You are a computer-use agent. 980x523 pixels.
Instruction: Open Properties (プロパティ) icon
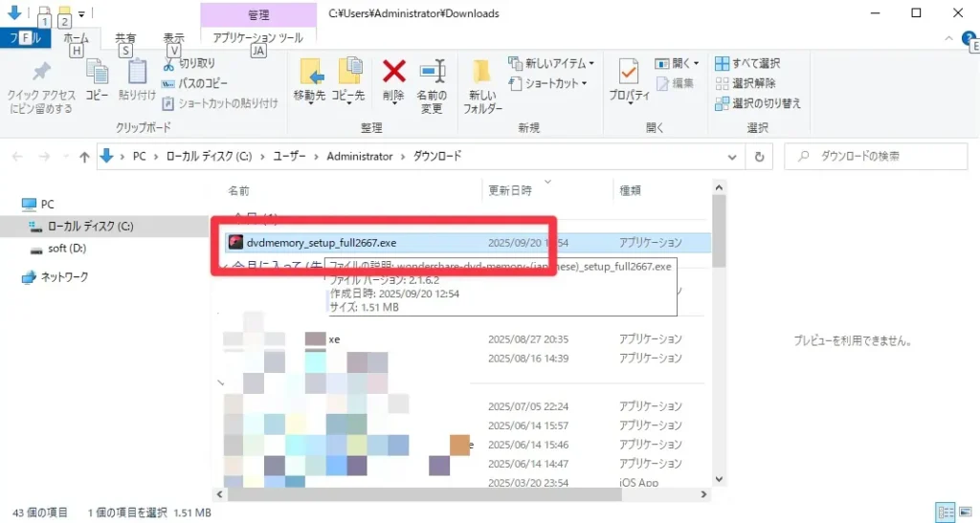[x=630, y=81]
